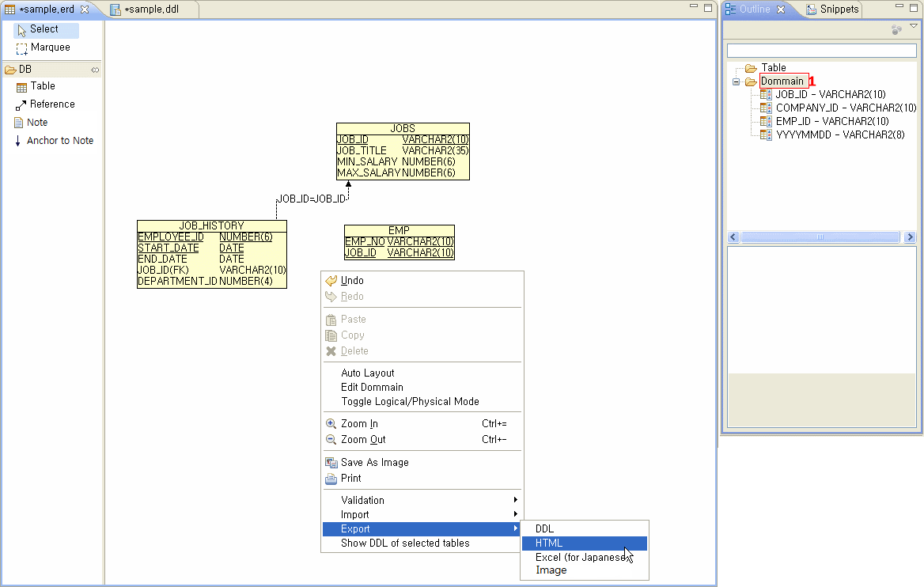Collapse the DB palette drawer
This screenshot has height=587, width=924.
click(95, 69)
